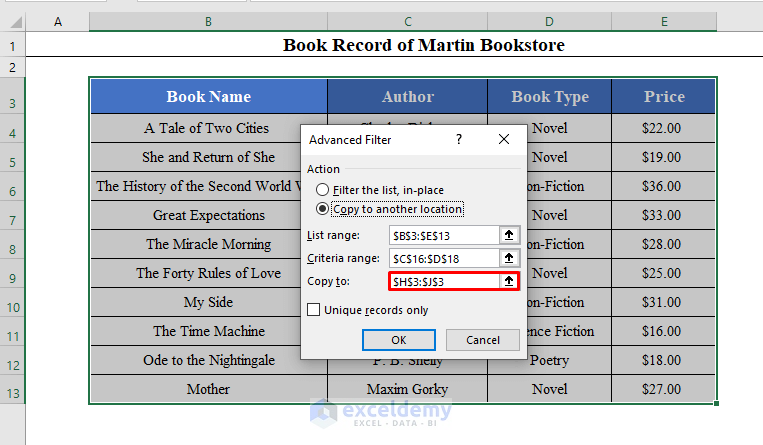The image size is (763, 445).
Task: Click price cell '$36.00'
Action: (x=664, y=186)
